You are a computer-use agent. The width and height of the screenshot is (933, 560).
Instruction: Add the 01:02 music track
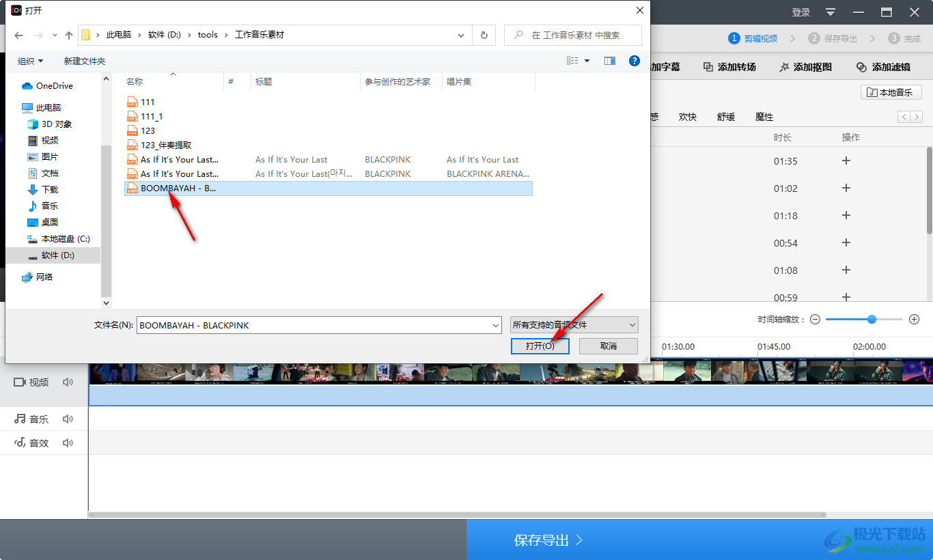coord(846,188)
